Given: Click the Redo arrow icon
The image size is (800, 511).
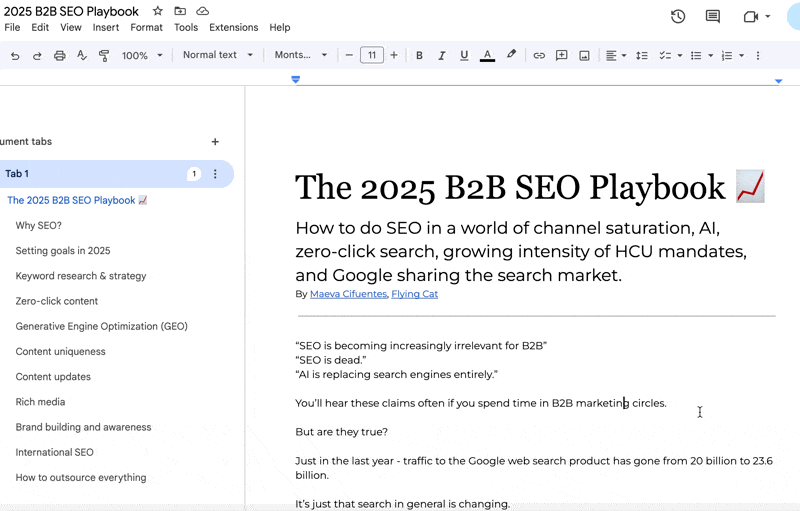Looking at the screenshot, I should [x=37, y=56].
